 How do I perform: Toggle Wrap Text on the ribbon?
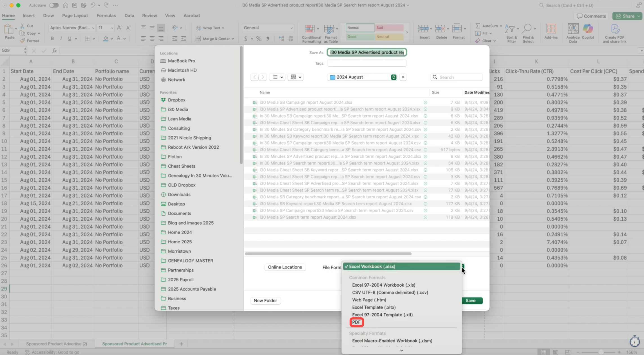(x=210, y=28)
